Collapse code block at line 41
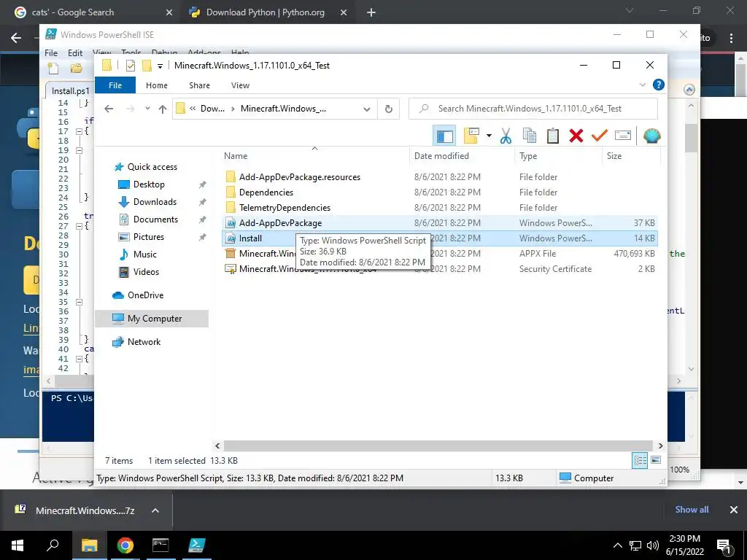The image size is (747, 560). (79, 359)
